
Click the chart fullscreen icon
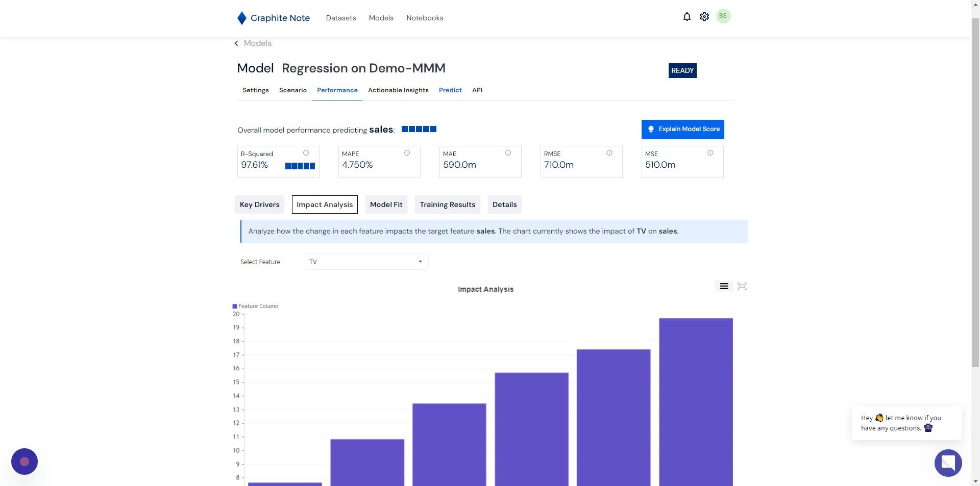pos(742,286)
